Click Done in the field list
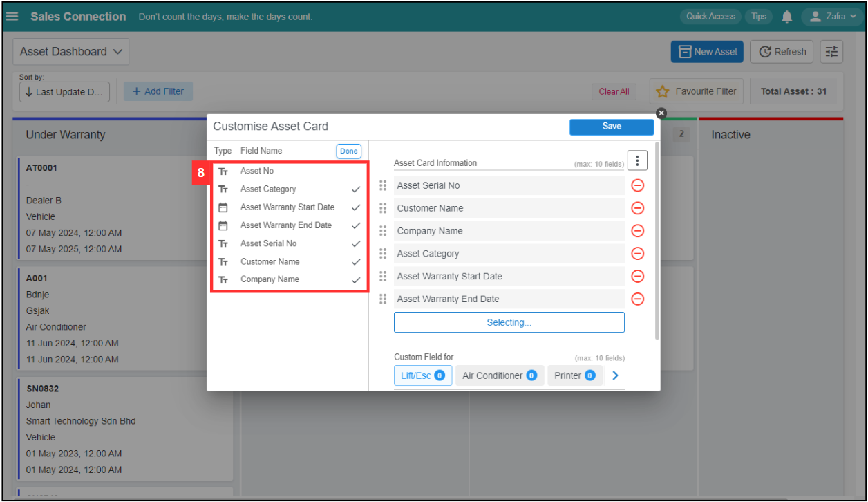 click(349, 151)
